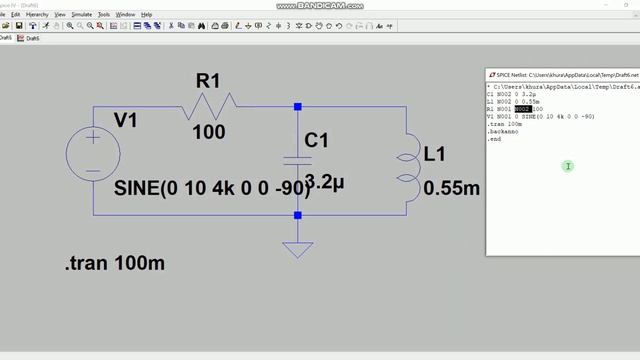Save the schematic with the floppy icon
Viewport: 640px width, 360px height.
[x=19, y=26]
